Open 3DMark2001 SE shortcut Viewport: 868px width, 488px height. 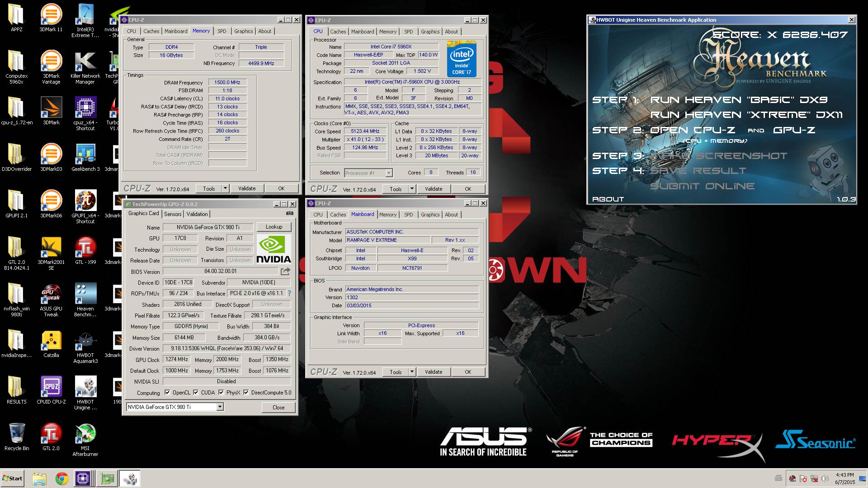(x=51, y=253)
